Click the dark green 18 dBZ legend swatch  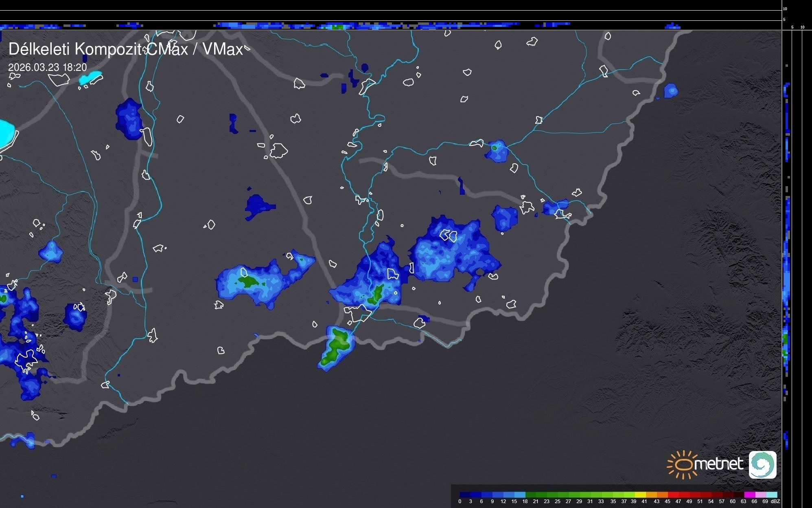click(x=531, y=495)
